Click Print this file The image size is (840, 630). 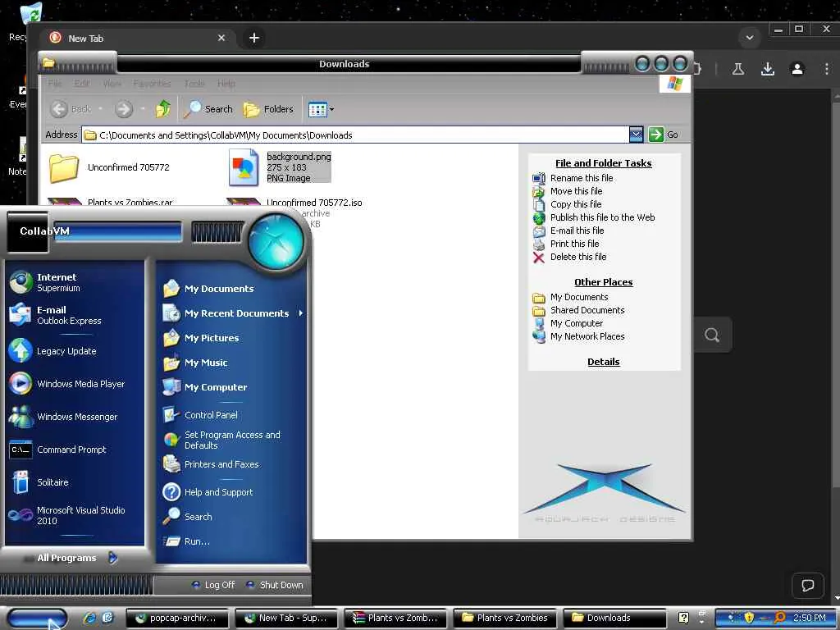pos(574,243)
